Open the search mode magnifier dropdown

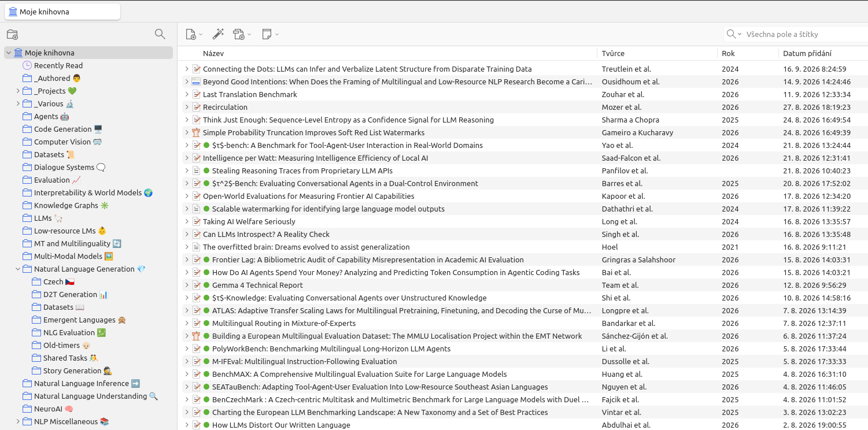tap(734, 34)
